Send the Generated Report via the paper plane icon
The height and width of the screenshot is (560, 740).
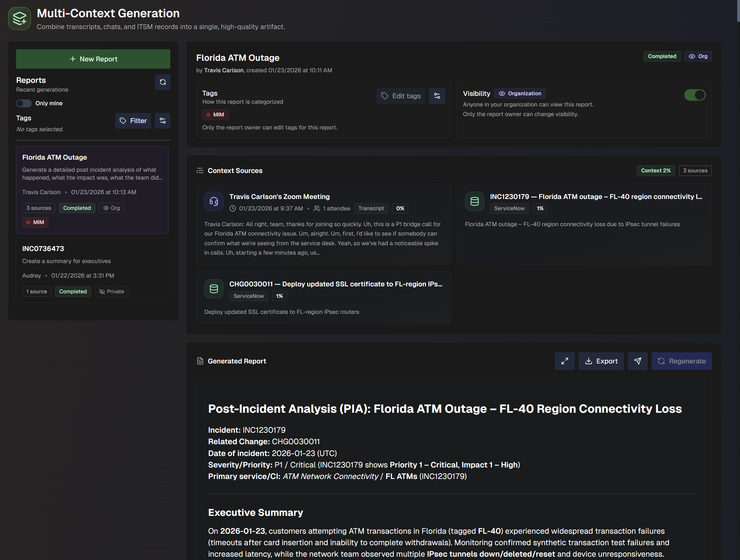(638, 361)
